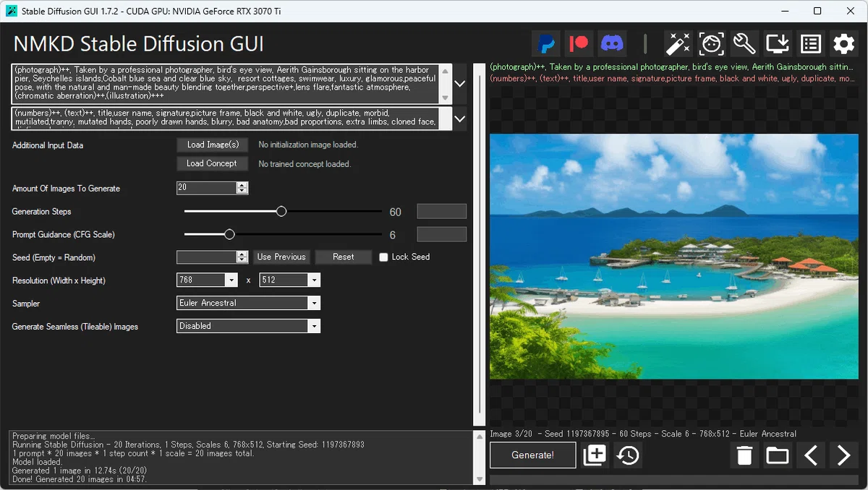Open the Patreon page icon

click(x=579, y=44)
